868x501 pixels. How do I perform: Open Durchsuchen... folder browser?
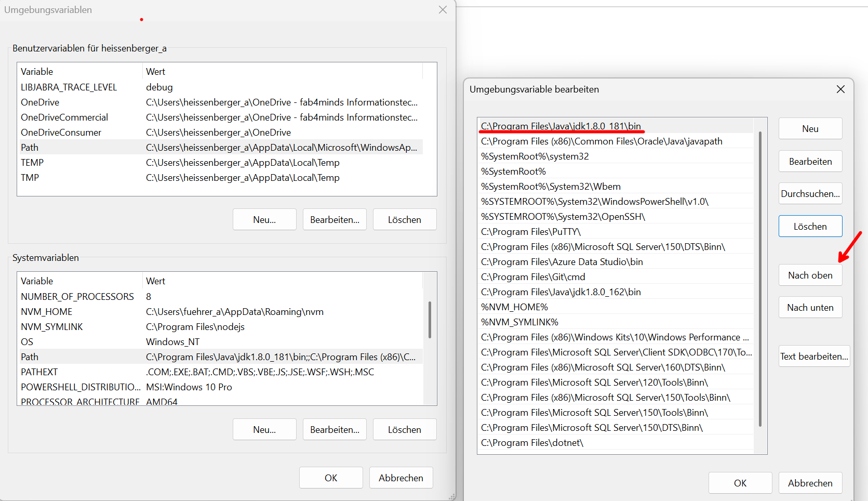point(810,194)
